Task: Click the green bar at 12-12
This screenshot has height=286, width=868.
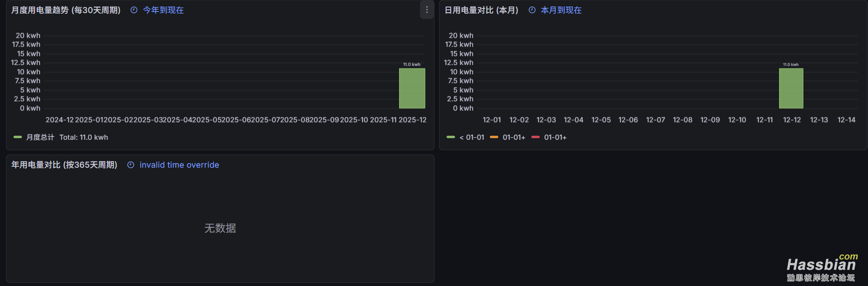Action: coord(791,89)
